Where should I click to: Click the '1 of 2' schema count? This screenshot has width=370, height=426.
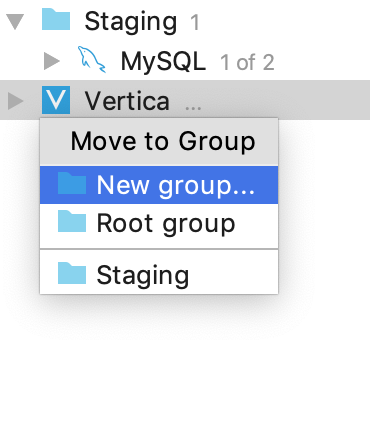247,62
